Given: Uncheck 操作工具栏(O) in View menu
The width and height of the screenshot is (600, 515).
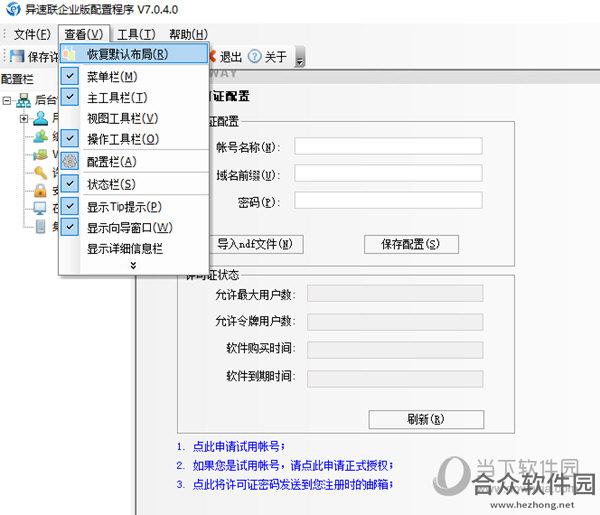Looking at the screenshot, I should [x=70, y=138].
